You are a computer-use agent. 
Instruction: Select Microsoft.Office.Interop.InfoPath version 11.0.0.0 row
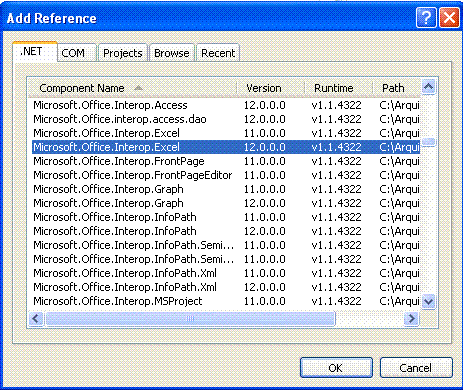tap(226, 217)
